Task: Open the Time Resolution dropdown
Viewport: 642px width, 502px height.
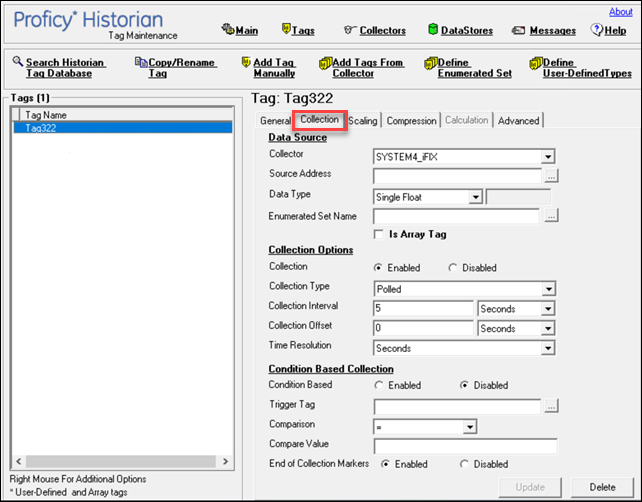Action: click(x=548, y=348)
